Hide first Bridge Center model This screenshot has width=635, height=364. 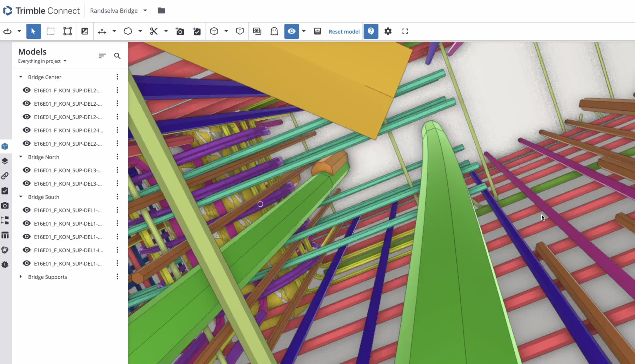(x=27, y=90)
